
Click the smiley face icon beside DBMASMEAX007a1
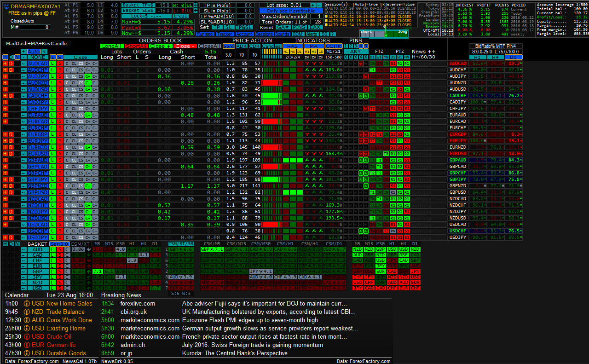6,6
